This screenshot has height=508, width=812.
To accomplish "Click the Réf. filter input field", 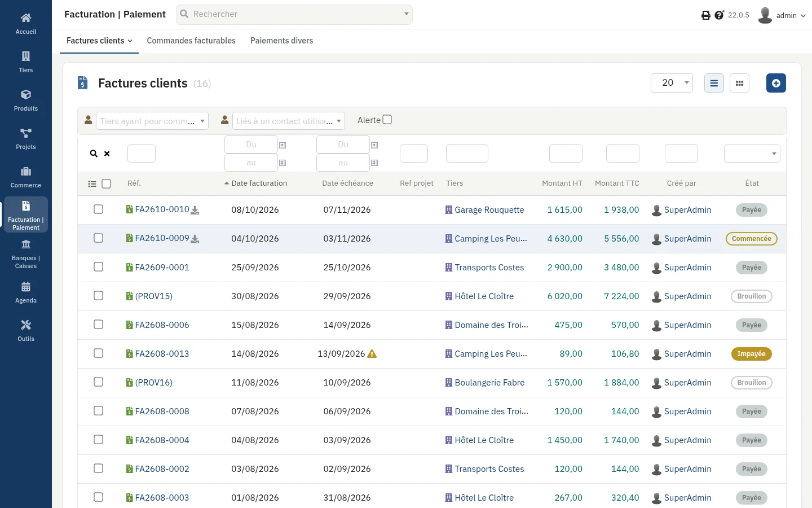I will pos(142,154).
